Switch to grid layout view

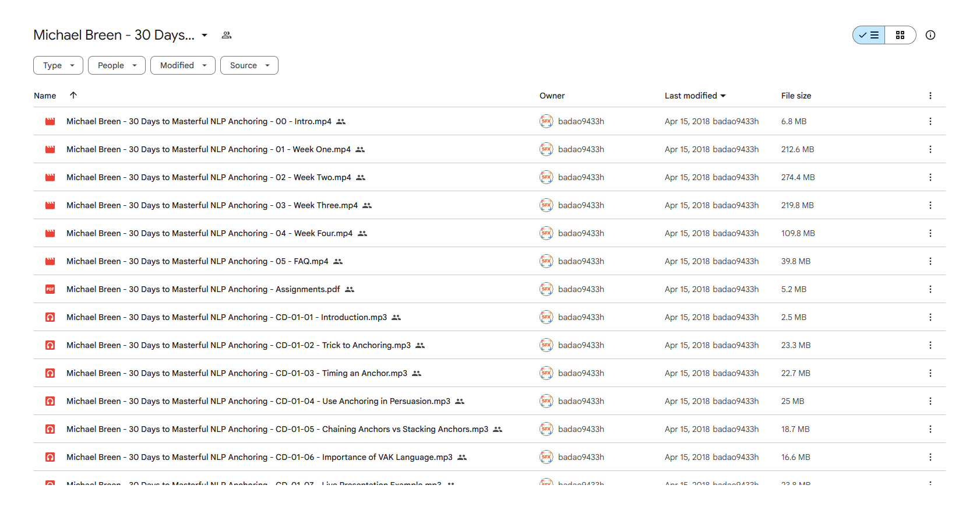(x=900, y=35)
